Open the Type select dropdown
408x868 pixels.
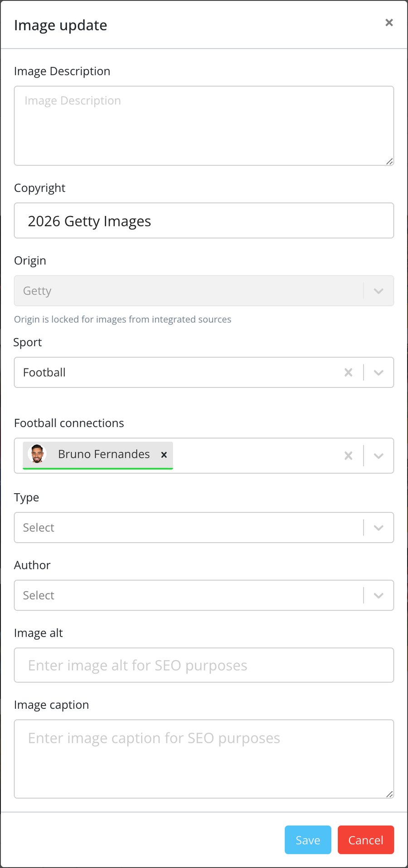tap(204, 527)
